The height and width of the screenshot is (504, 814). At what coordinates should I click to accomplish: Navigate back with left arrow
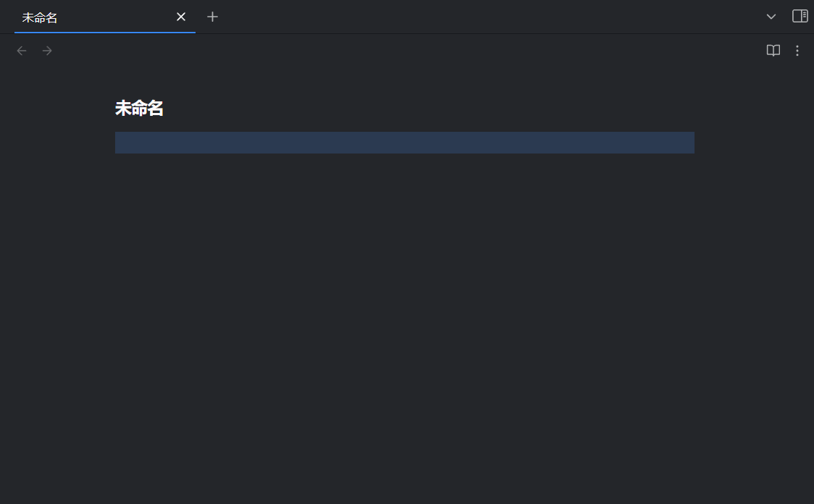tap(22, 51)
